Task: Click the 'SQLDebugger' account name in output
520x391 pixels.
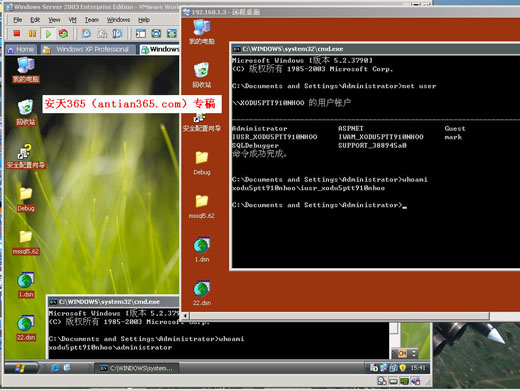Action: (255, 146)
